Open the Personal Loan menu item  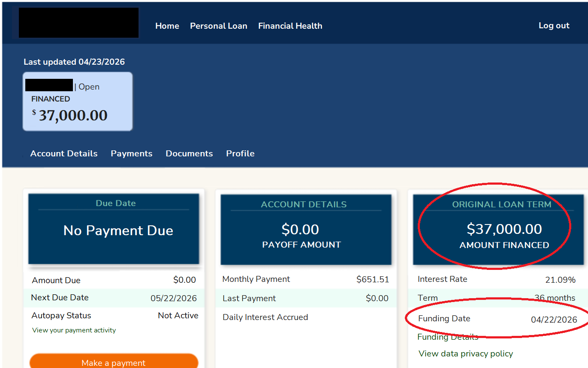coord(218,26)
